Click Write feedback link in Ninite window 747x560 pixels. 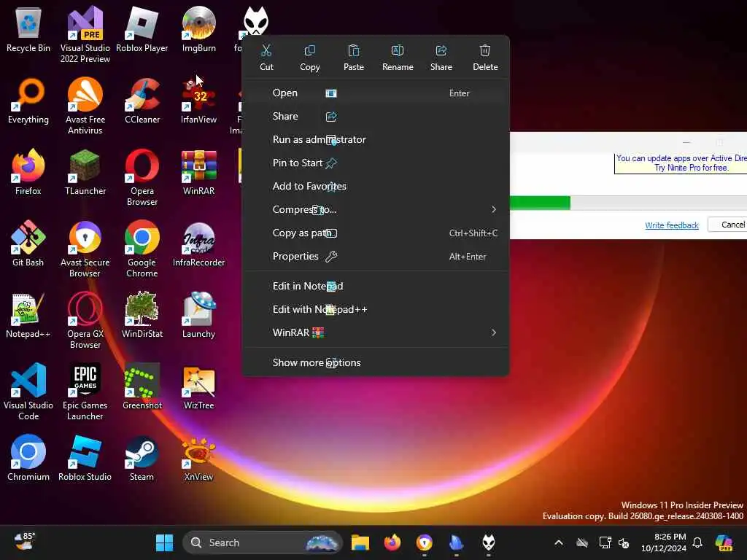pyautogui.click(x=671, y=225)
